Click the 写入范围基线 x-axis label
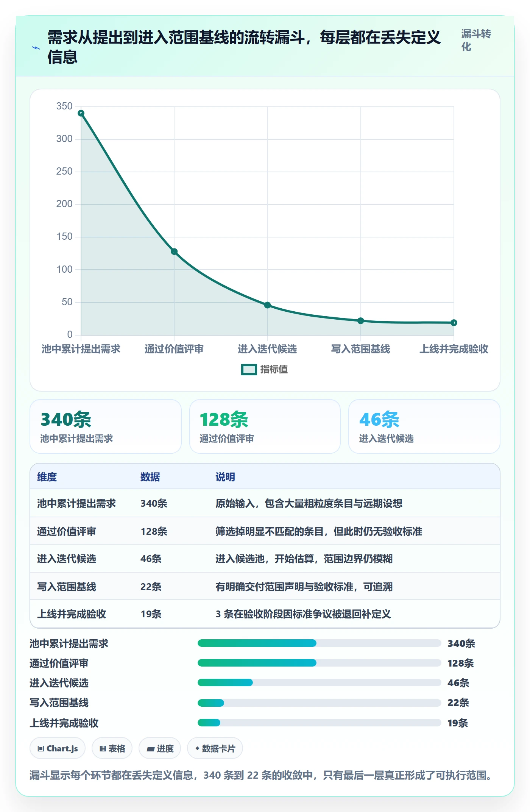Image resolution: width=530 pixels, height=812 pixels. point(360,349)
